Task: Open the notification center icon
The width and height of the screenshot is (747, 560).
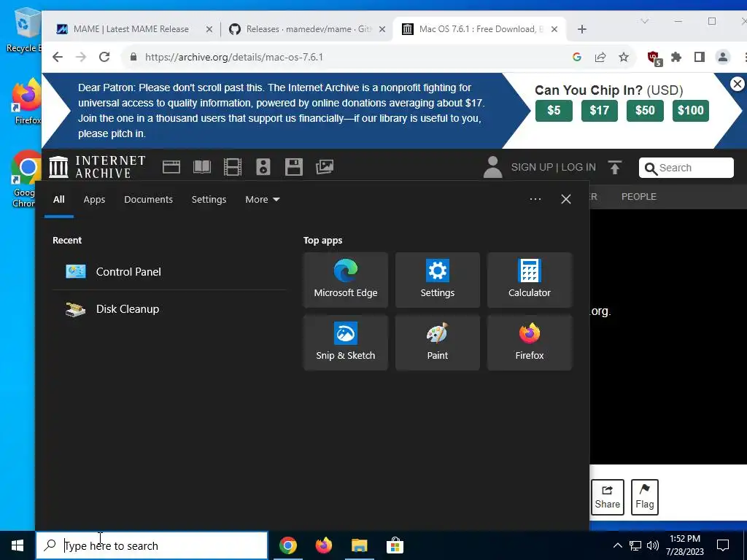Action: [723, 545]
